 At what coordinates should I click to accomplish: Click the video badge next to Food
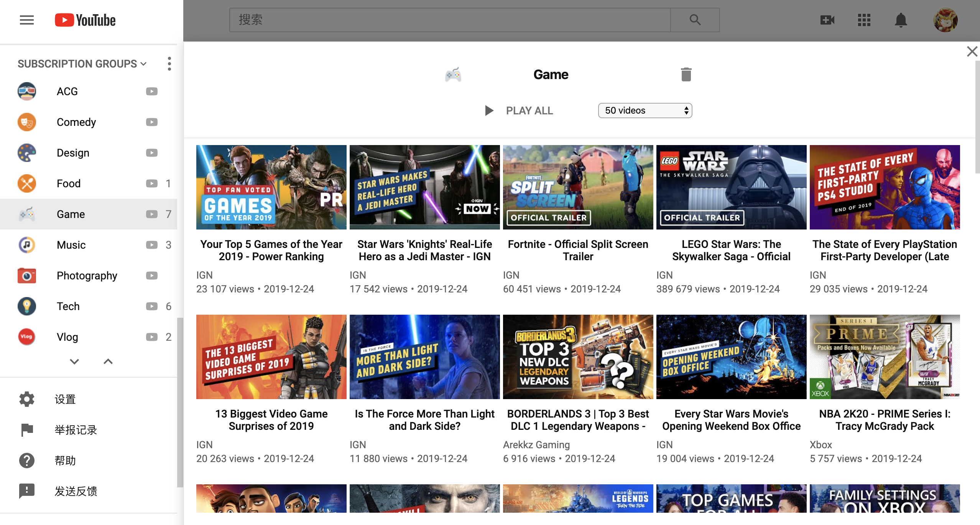coord(152,183)
